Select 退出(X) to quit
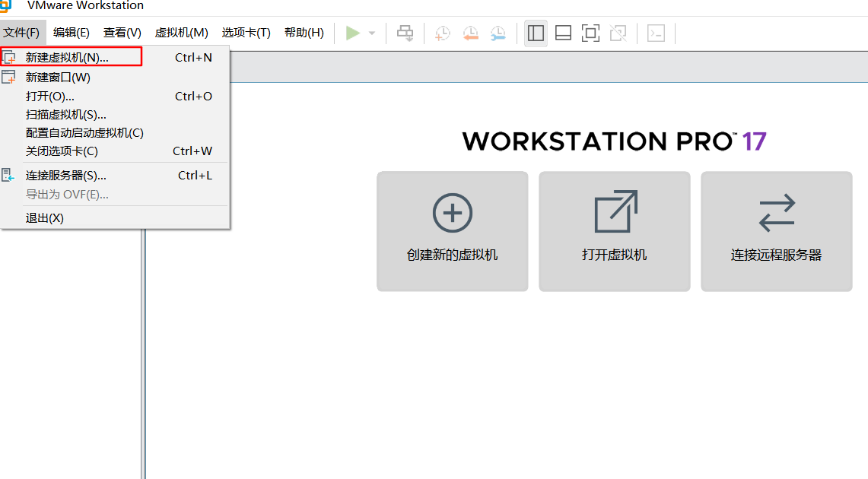Viewport: 868px width, 479px height. (x=115, y=218)
